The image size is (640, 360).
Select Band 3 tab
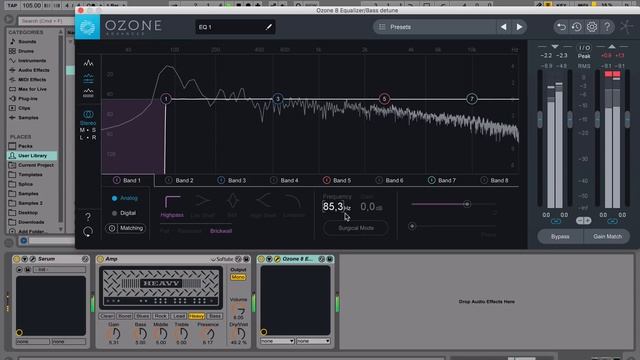click(232, 180)
